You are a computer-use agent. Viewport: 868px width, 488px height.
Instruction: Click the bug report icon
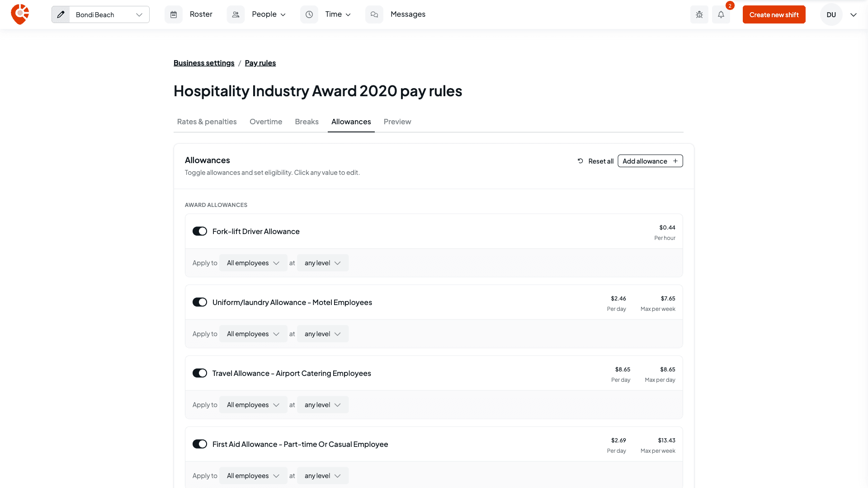click(699, 14)
